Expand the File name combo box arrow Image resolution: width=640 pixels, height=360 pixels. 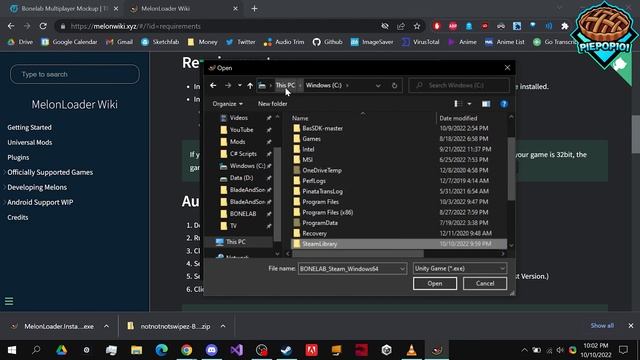click(402, 269)
